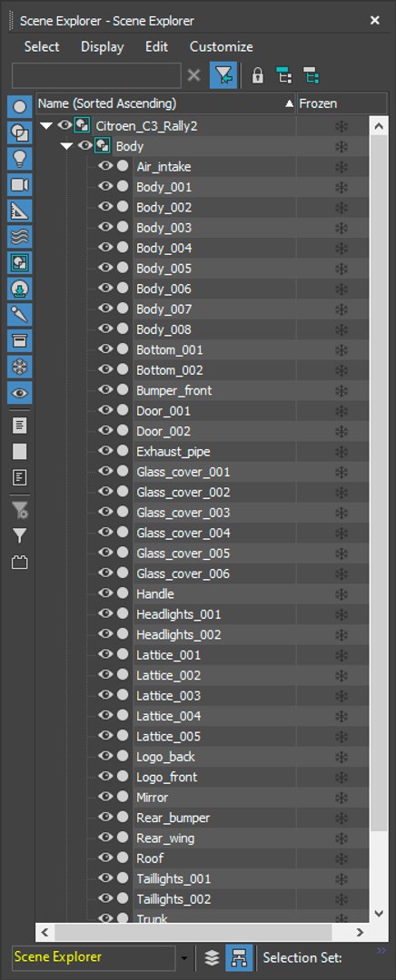Toggle Display Frozen Objects snowflake icon
This screenshot has height=980, width=396.
pos(19,367)
